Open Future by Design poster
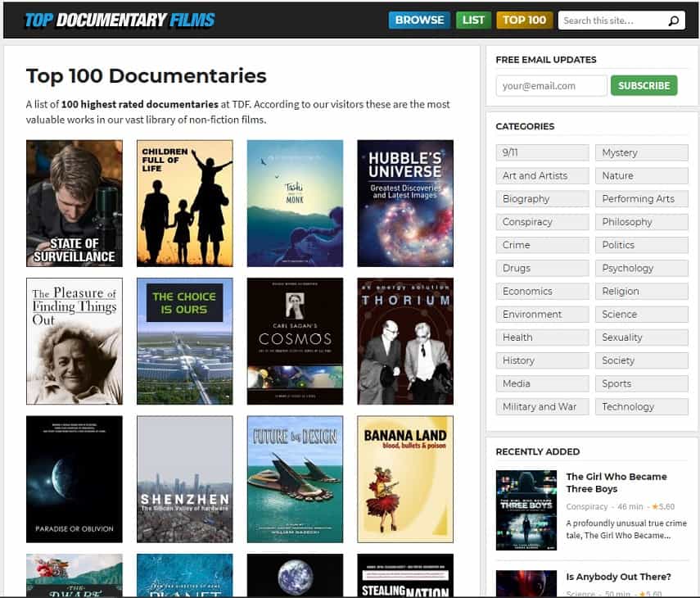The height and width of the screenshot is (598, 700). [295, 479]
